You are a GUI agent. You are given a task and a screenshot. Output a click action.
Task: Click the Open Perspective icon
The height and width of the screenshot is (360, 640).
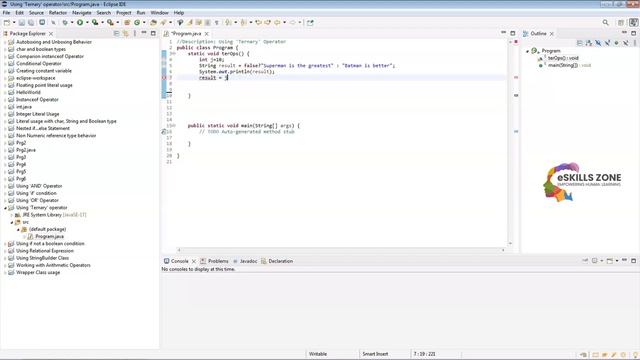(x=621, y=23)
